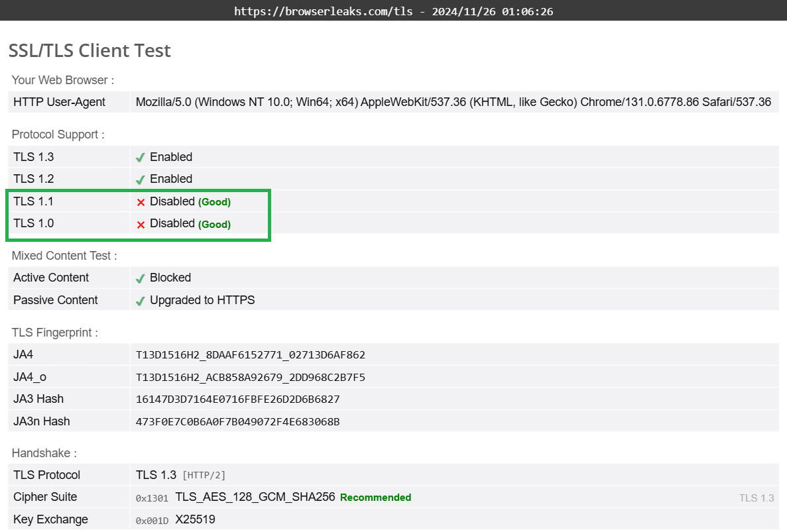Click the red X icon in the TLS 1.1 row
This screenshot has height=532, width=787.
(141, 202)
